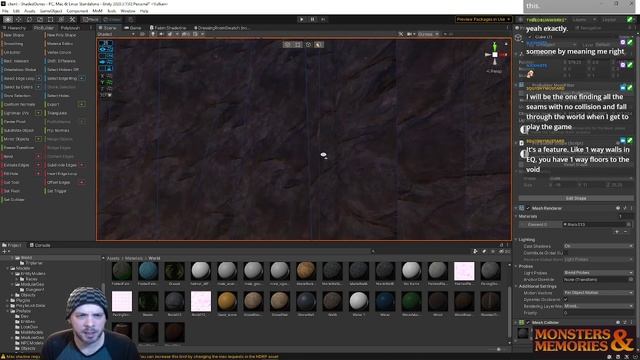Open the Shaded draw mode dropdown
640x360 pixels.
[x=116, y=34]
